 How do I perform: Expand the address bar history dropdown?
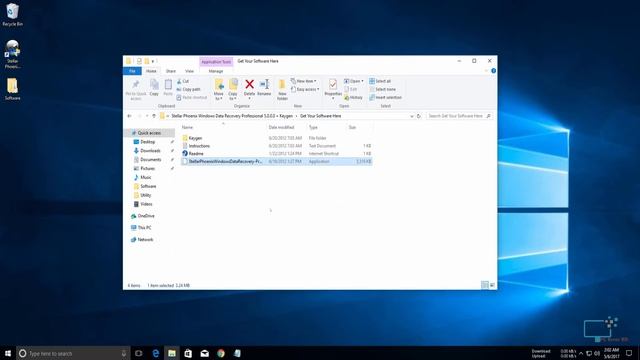(411, 116)
